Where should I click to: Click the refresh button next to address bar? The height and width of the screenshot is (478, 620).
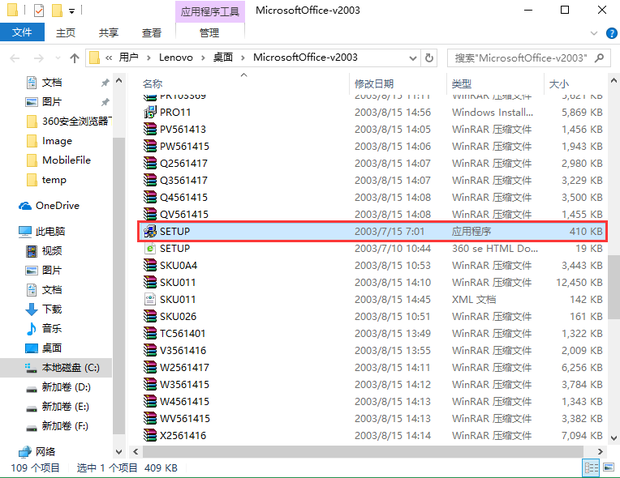429,58
